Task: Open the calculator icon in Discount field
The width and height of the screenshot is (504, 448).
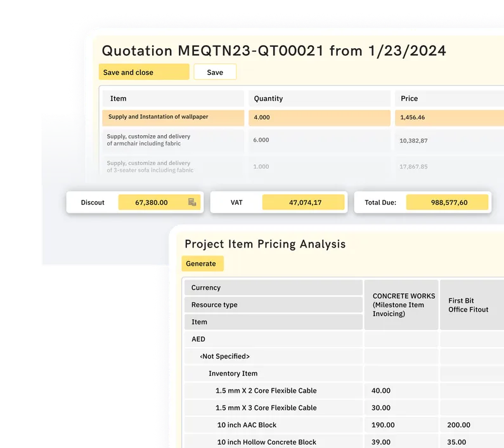Action: [x=192, y=202]
